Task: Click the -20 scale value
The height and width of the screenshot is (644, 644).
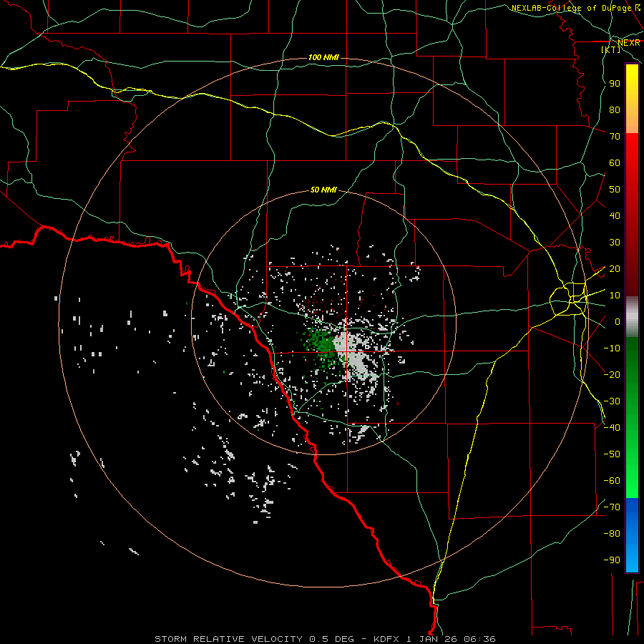Action: pos(612,375)
